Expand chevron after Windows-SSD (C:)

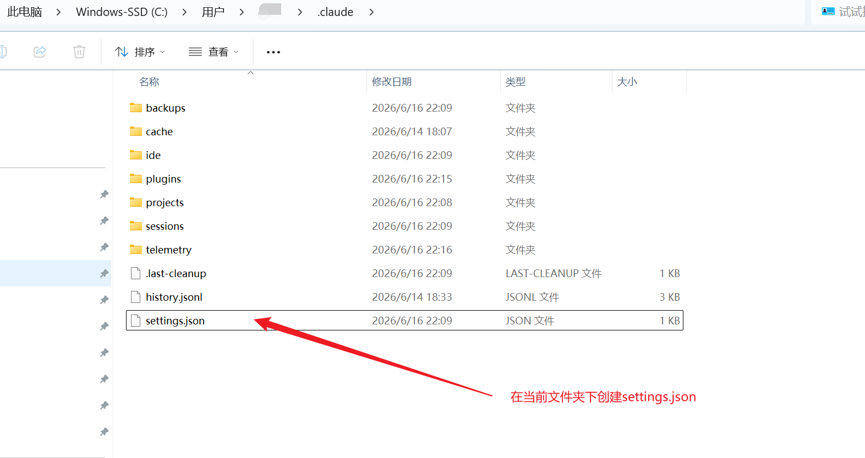[184, 12]
